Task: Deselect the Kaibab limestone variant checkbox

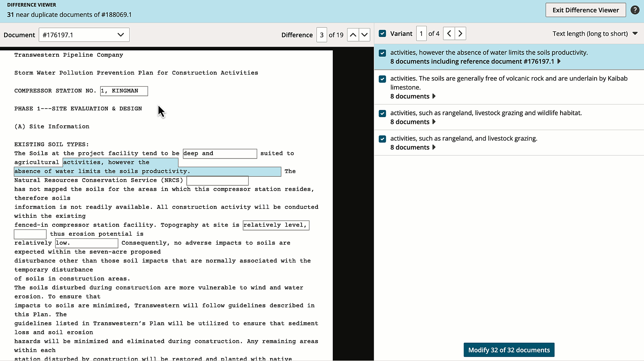Action: (382, 79)
